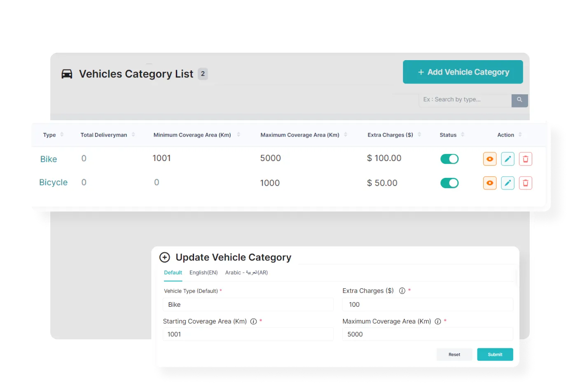Open the Arabic (AR) tab

(246, 273)
